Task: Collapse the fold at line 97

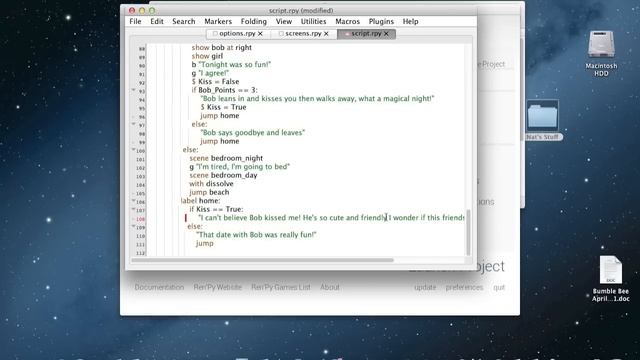Action: [x=133, y=124]
